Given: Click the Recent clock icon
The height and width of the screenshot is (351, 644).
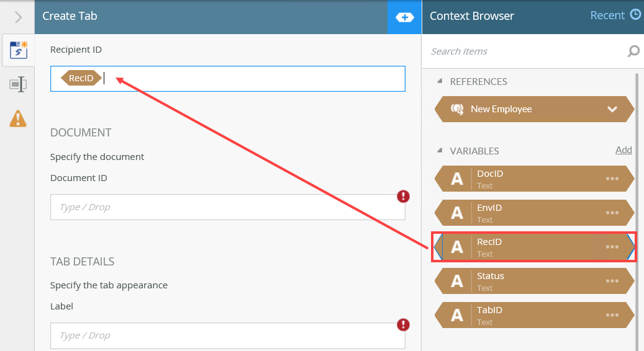Looking at the screenshot, I should coord(635,15).
